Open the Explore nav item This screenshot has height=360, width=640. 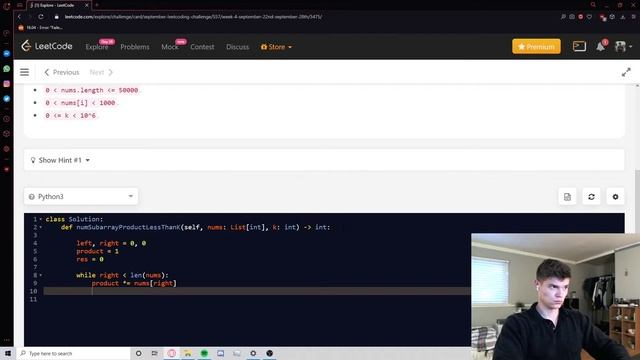pos(97,47)
